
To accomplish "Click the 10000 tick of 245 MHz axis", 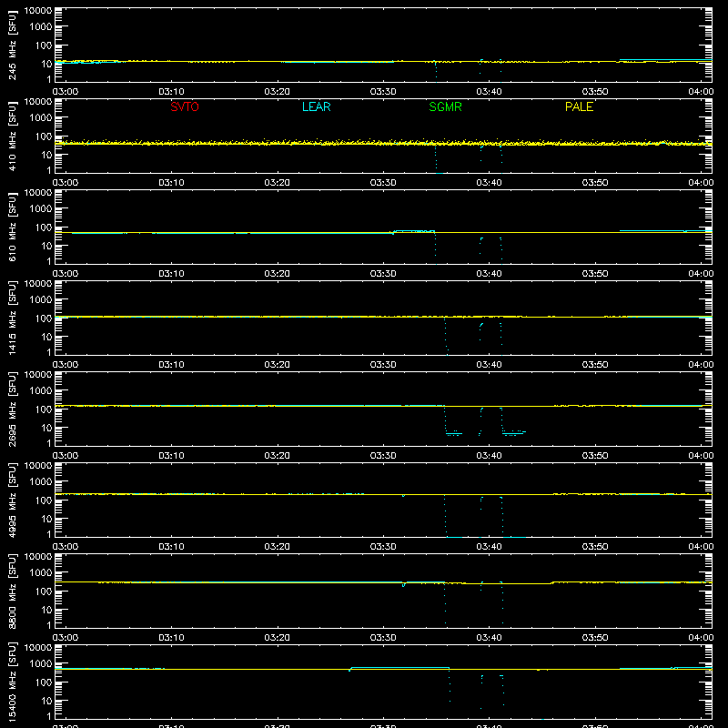I will pos(38,11).
